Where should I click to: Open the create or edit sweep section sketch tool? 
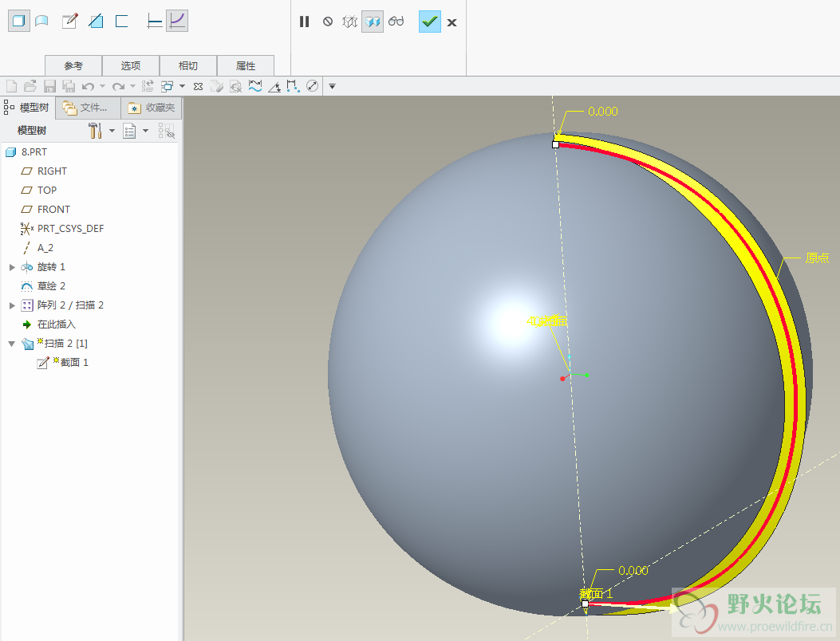coord(69,21)
